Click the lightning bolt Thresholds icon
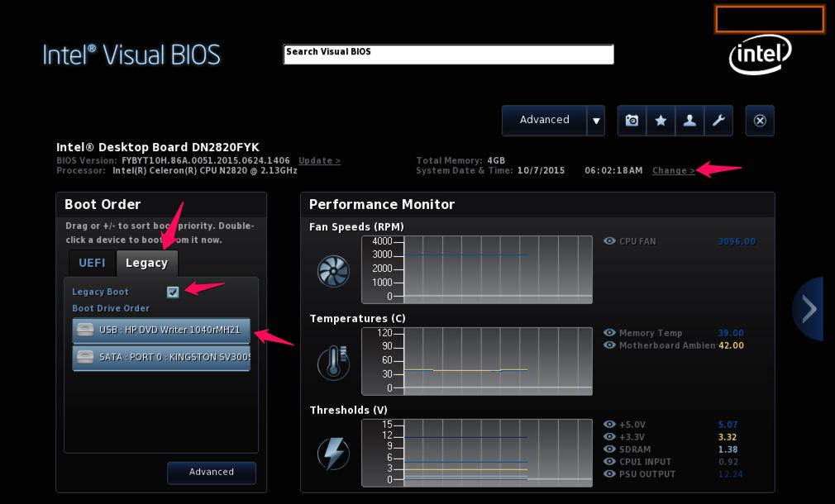This screenshot has width=835, height=504. pos(333,454)
